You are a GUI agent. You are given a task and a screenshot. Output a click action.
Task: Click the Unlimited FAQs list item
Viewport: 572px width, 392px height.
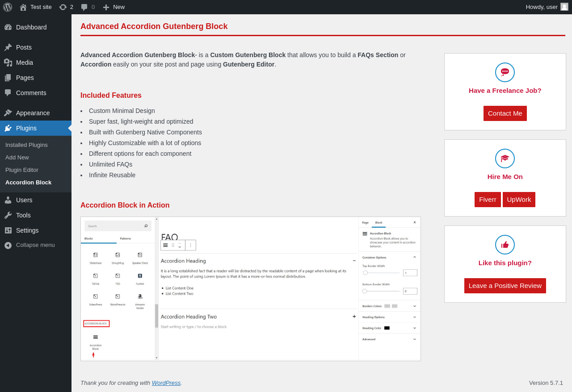click(x=110, y=164)
